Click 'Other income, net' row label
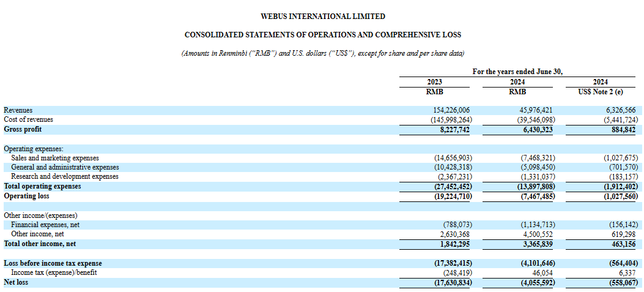The height and width of the screenshot is (292, 644). (37, 234)
